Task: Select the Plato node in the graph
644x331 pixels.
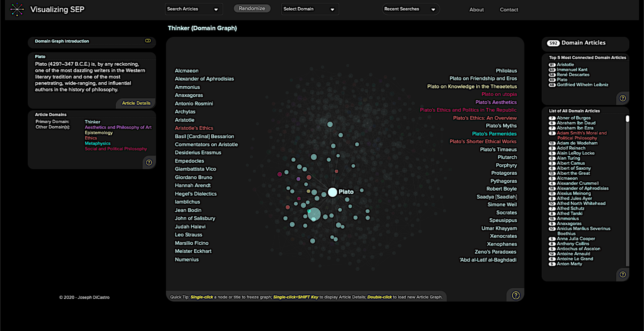Action: click(332, 192)
